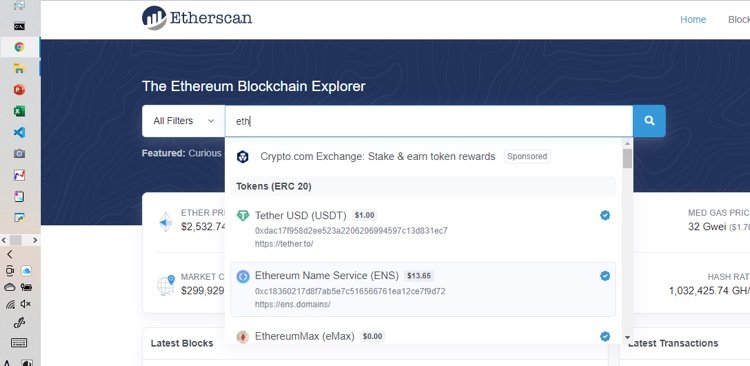Click the https://ens.domains/ URL text
Screen dimensions: 750x366
293,304
